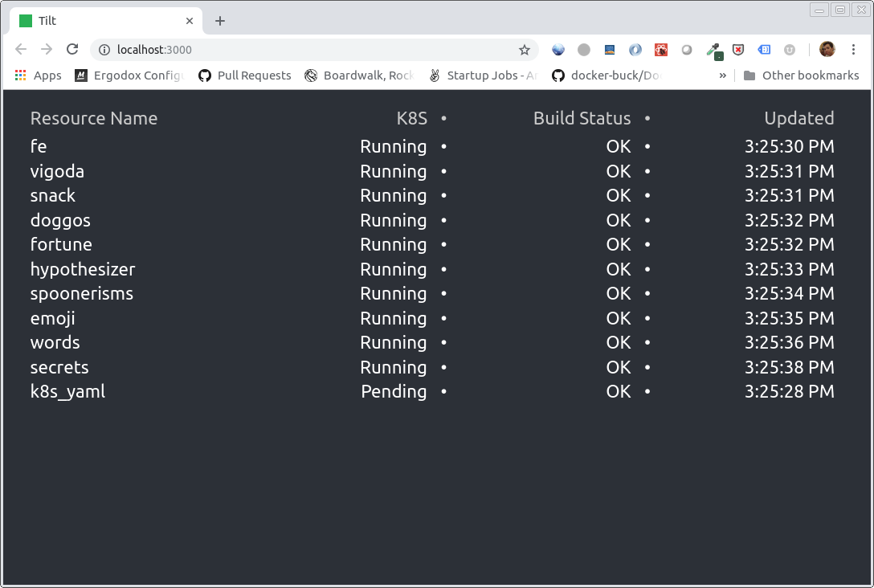Open the Ergodox Config bookmark

pyautogui.click(x=129, y=76)
